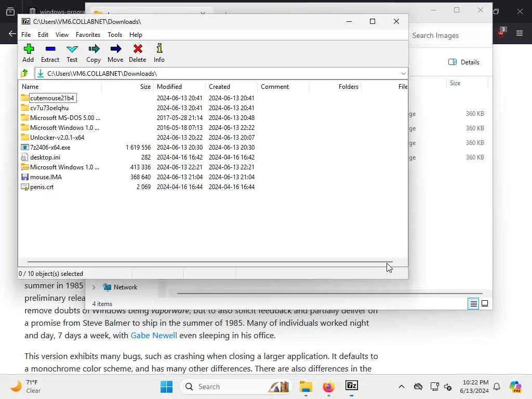Click the Move toolbar button

click(115, 53)
